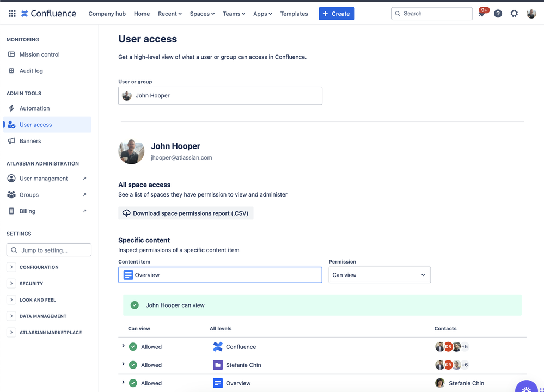Open the app switcher grid icon
This screenshot has height=392, width=544.
point(12,14)
